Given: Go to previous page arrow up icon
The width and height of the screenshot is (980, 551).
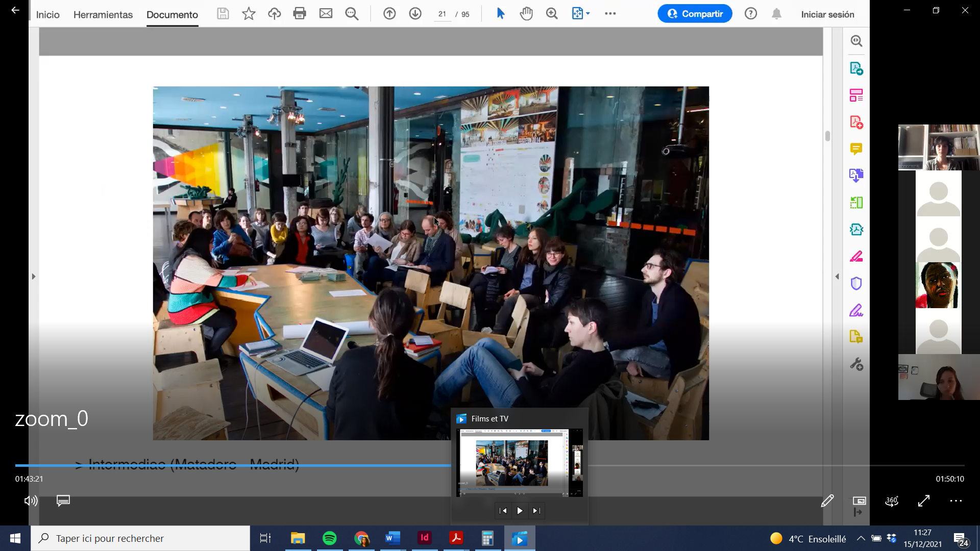Looking at the screenshot, I should pyautogui.click(x=389, y=14).
